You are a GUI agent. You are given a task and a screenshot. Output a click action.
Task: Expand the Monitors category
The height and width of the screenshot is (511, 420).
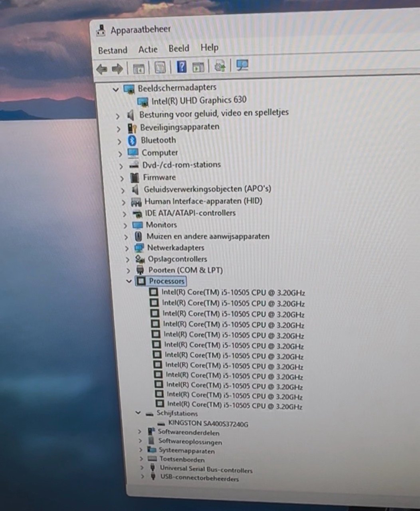[x=125, y=226]
